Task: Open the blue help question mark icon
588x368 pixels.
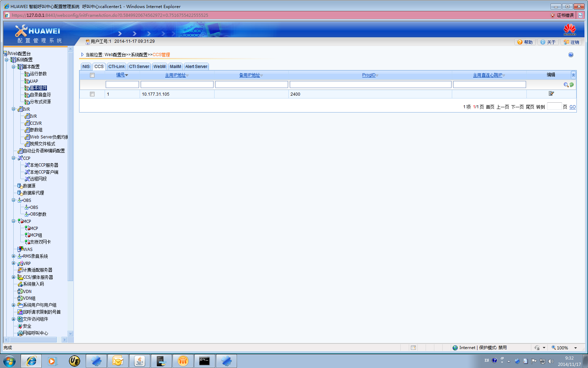Action: [x=571, y=55]
